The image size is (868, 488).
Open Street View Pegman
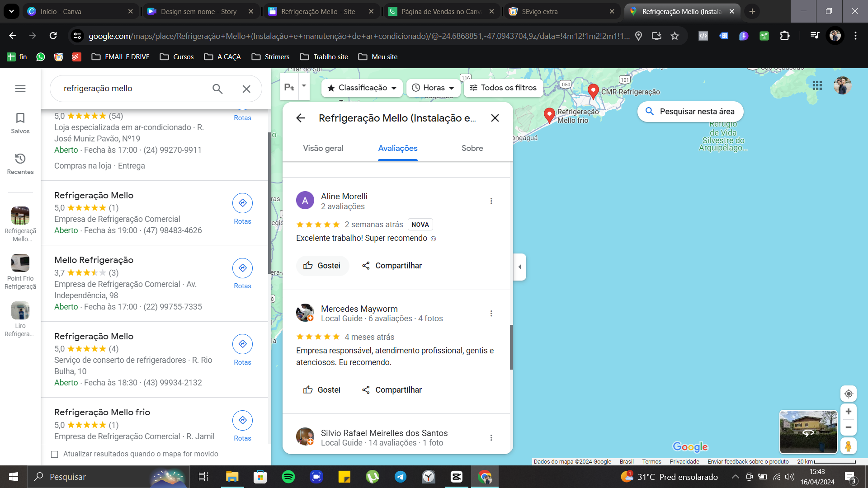pyautogui.click(x=849, y=446)
